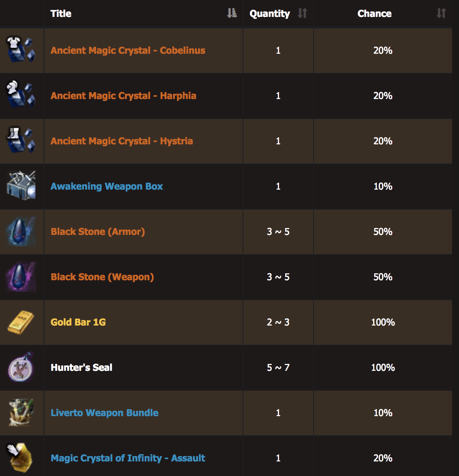This screenshot has height=476, width=459.
Task: Open Magic Crystal of Infinity - Assault link
Action: tap(128, 458)
